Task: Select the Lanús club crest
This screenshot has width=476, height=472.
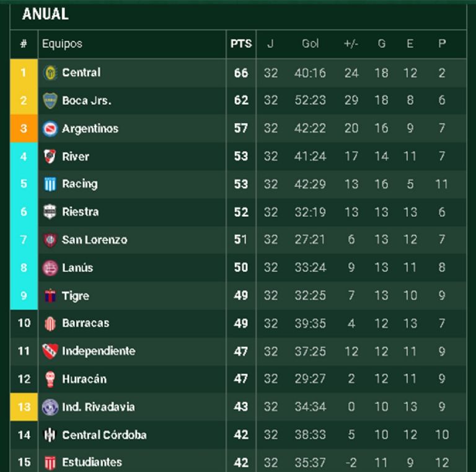Action: coord(50,268)
